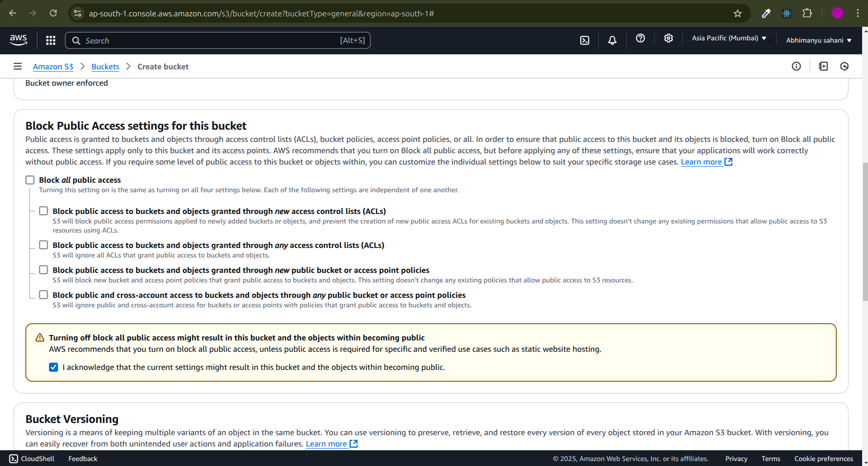Open Cookie preferences in footer

pyautogui.click(x=824, y=459)
